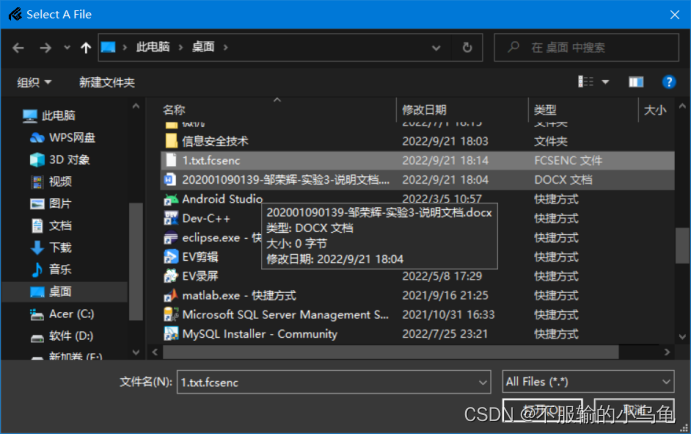The width and height of the screenshot is (692, 434).
Task: Change the view layout icon
Action: point(586,82)
